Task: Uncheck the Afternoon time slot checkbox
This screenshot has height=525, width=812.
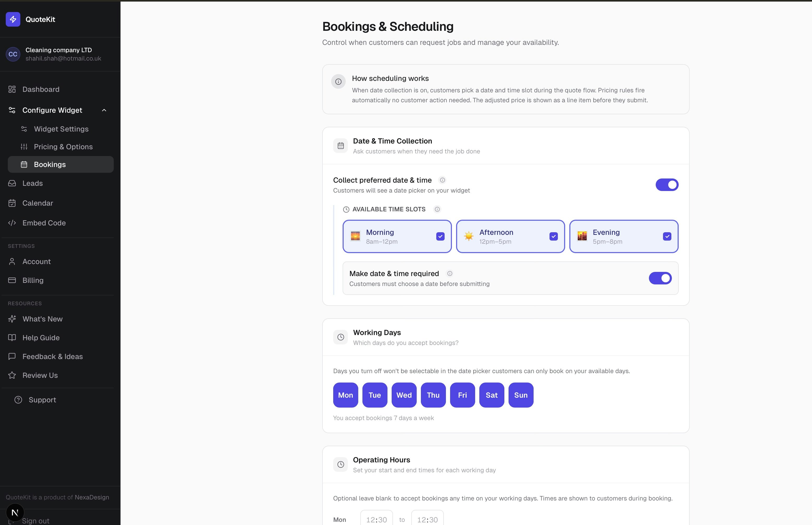Action: tap(553, 236)
